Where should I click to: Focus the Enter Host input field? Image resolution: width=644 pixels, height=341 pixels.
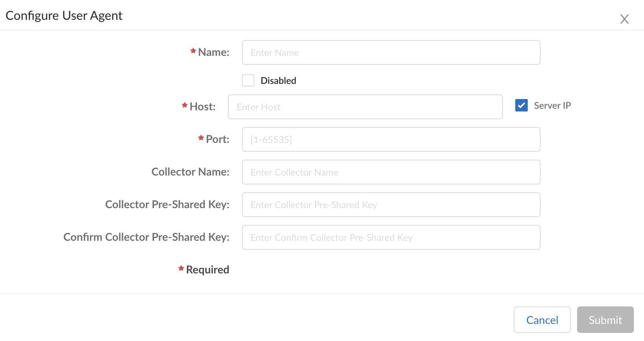click(365, 107)
